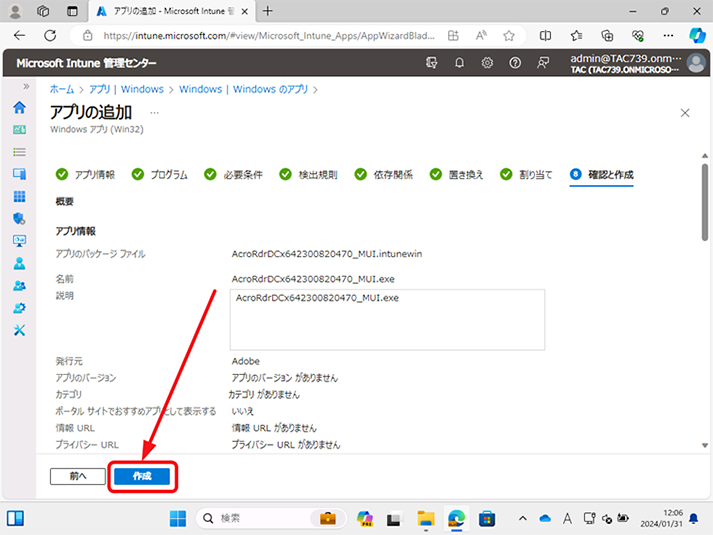
Task: Expand the sidebar with double chevron
Action: pos(26,86)
